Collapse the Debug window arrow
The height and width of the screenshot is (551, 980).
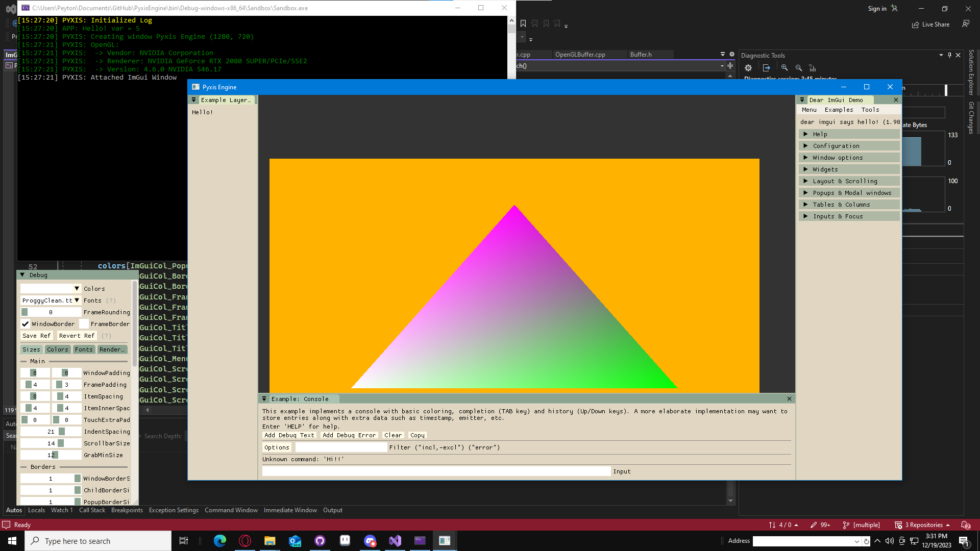[x=22, y=275]
